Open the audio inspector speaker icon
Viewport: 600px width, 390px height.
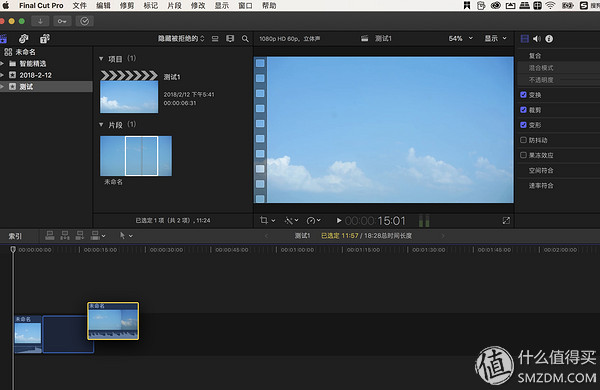[x=536, y=39]
